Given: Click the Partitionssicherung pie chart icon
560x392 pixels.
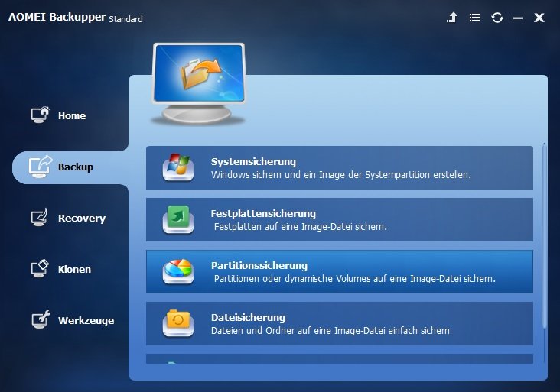Looking at the screenshot, I should pyautogui.click(x=177, y=271).
